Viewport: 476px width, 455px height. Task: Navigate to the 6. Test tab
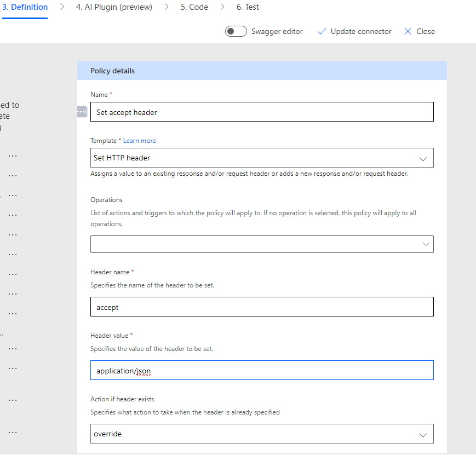(x=248, y=7)
